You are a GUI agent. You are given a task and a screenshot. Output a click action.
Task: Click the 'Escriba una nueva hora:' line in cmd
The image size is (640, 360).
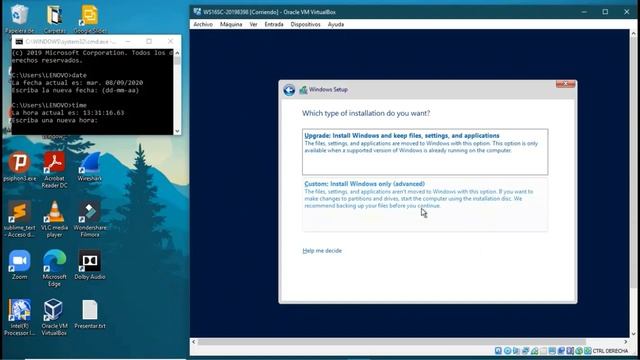click(x=55, y=120)
